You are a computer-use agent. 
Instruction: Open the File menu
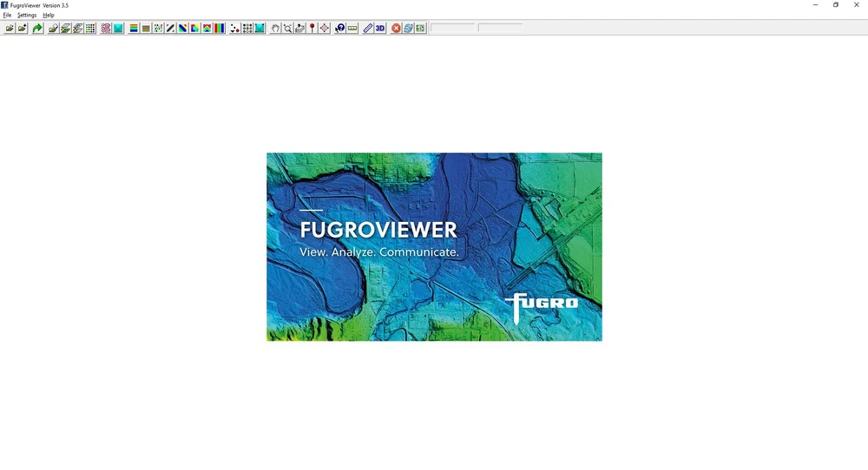pyautogui.click(x=7, y=15)
